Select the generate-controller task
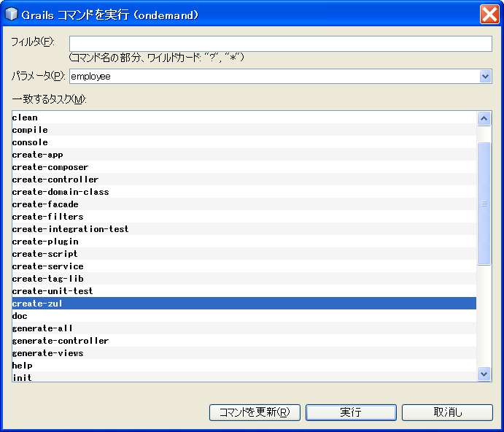This screenshot has height=432, width=504. point(244,341)
